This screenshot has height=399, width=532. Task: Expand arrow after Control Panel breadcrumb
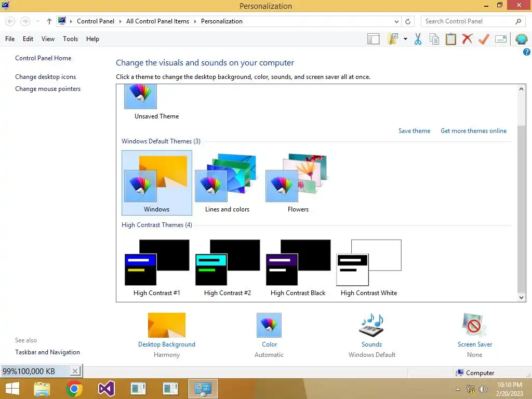120,21
